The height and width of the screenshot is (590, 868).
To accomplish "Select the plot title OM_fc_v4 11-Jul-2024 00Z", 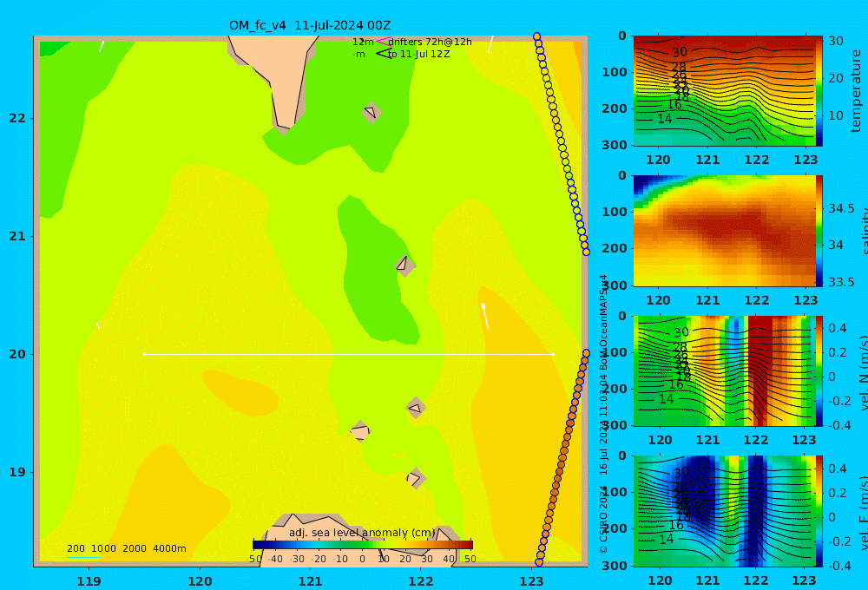I will 310,25.
